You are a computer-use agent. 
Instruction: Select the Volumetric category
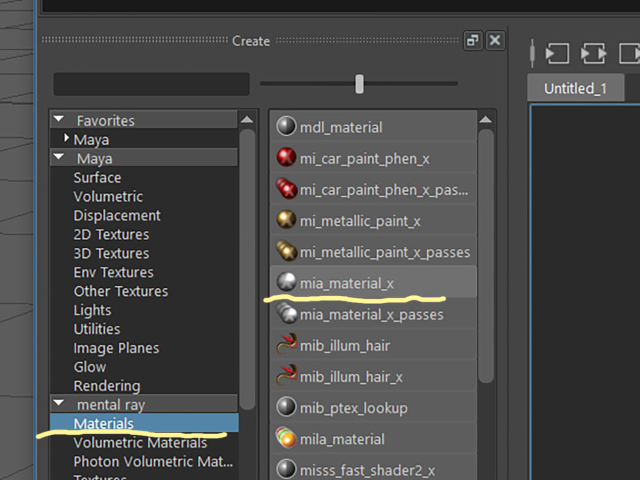(108, 196)
